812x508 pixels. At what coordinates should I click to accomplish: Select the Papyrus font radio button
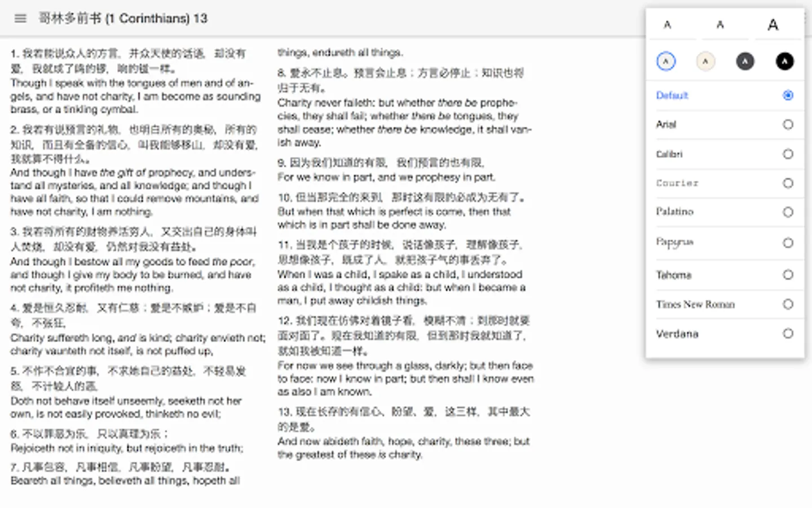788,243
